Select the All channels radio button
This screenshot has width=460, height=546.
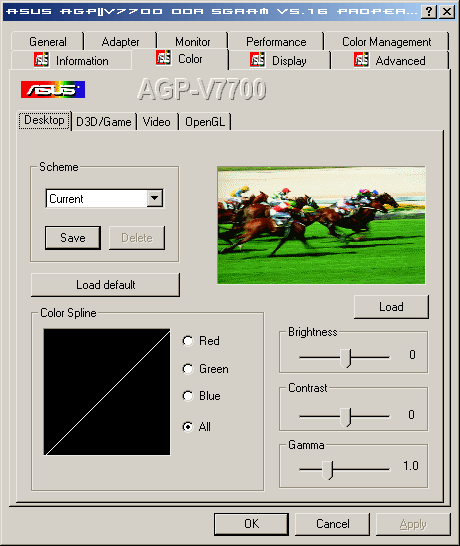(188, 427)
